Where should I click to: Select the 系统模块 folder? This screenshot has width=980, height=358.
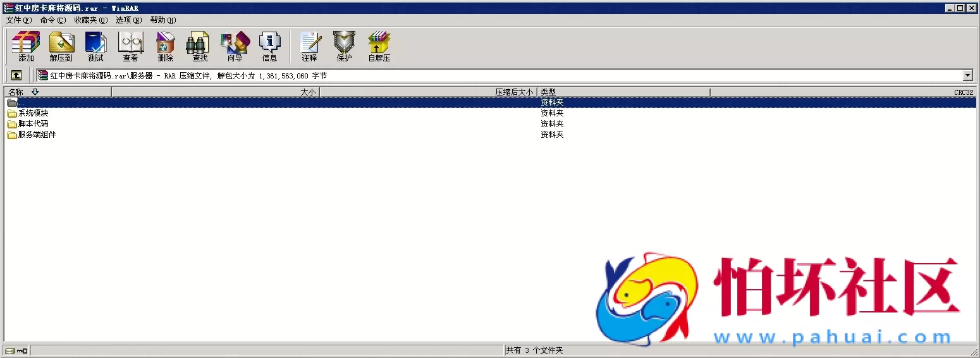pos(33,113)
